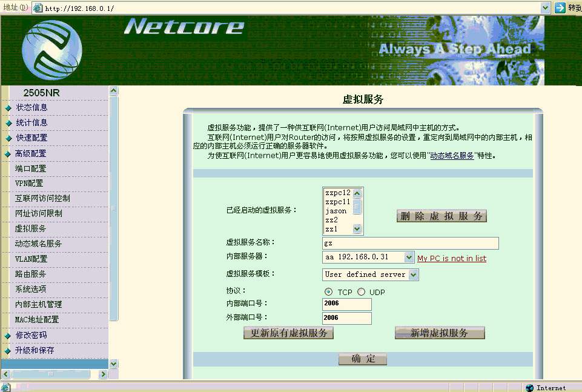Click diamond bullet next to 修改密码
The width and height of the screenshot is (582, 392).
(8, 336)
